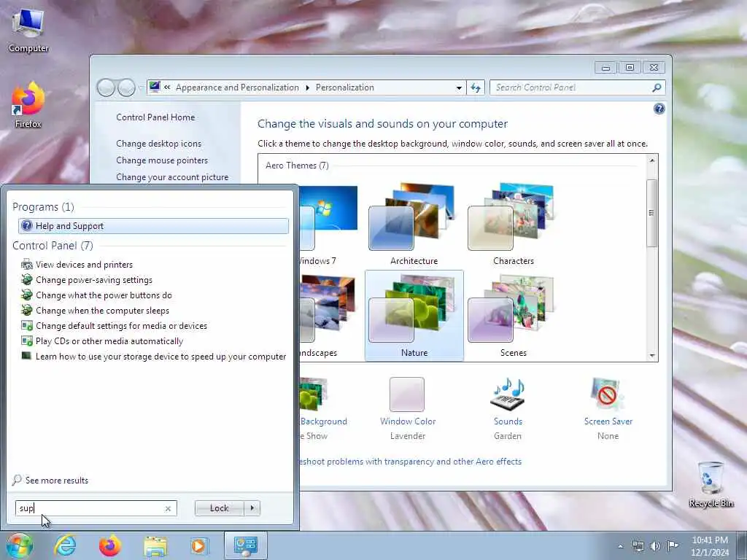Open the Firefox desktop shortcut
747x560 pixels.
tap(28, 105)
